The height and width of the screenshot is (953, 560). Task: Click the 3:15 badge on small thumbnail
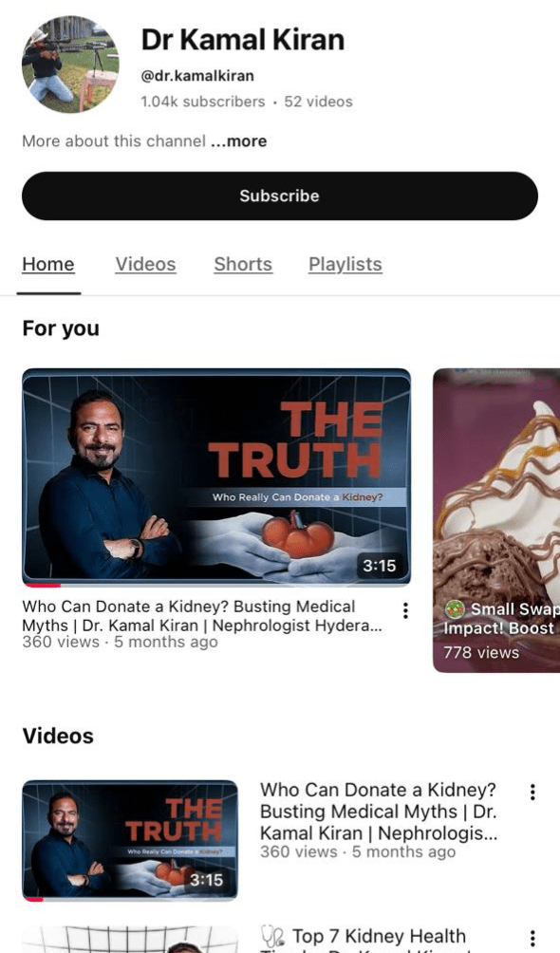206,880
